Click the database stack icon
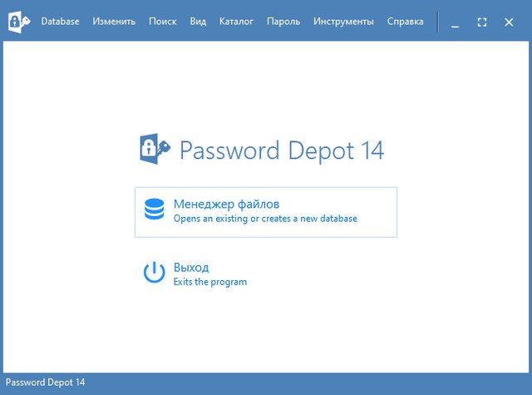 pos(154,209)
